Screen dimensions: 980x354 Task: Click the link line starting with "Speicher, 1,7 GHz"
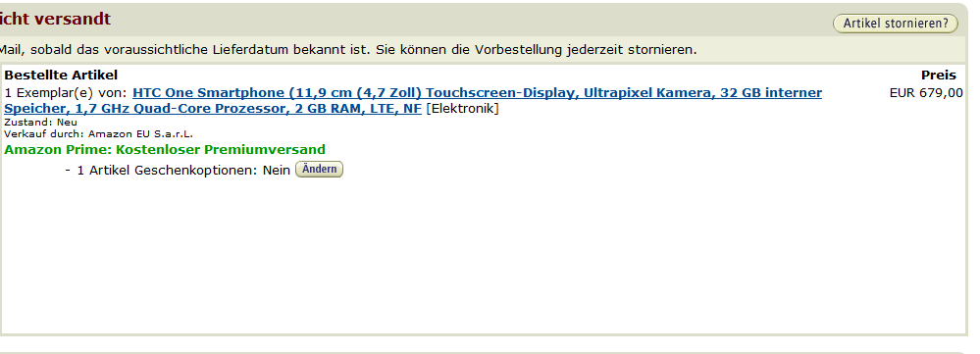click(x=213, y=109)
